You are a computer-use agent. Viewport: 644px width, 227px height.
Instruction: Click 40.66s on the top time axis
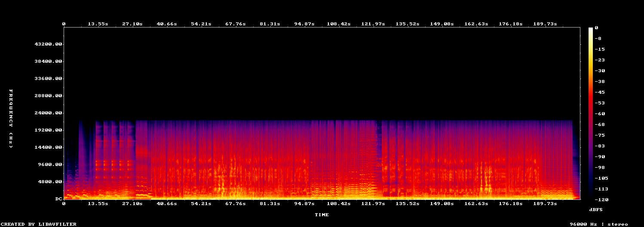[x=167, y=24]
